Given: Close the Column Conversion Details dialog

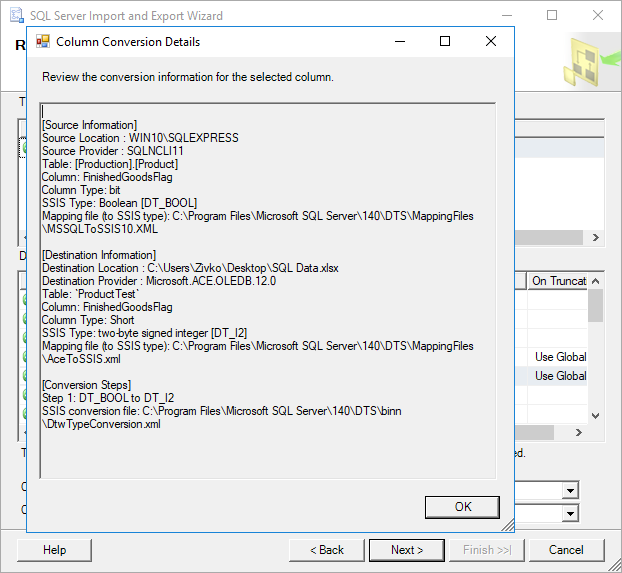Looking at the screenshot, I should tap(491, 41).
